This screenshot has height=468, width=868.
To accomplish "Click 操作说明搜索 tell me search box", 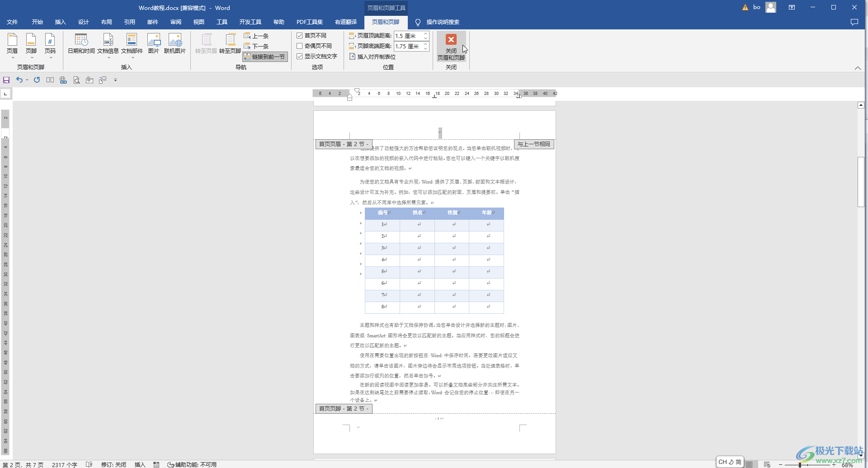I will (x=437, y=22).
